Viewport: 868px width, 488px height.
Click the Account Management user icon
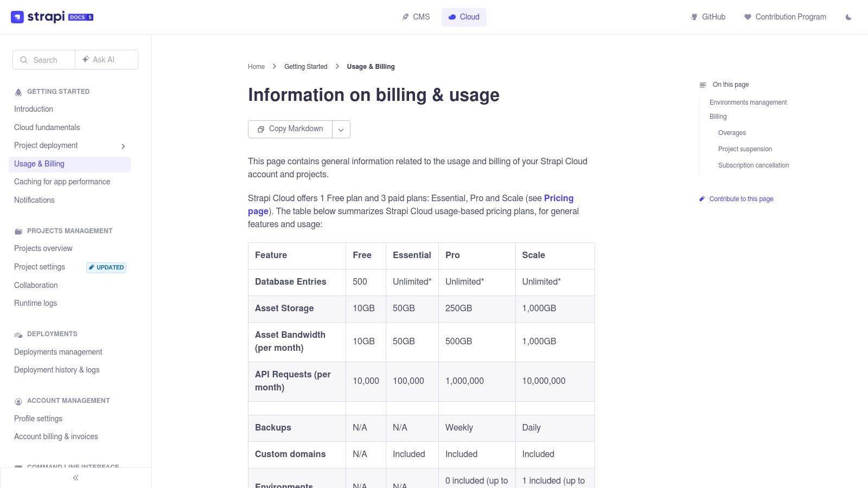18,401
